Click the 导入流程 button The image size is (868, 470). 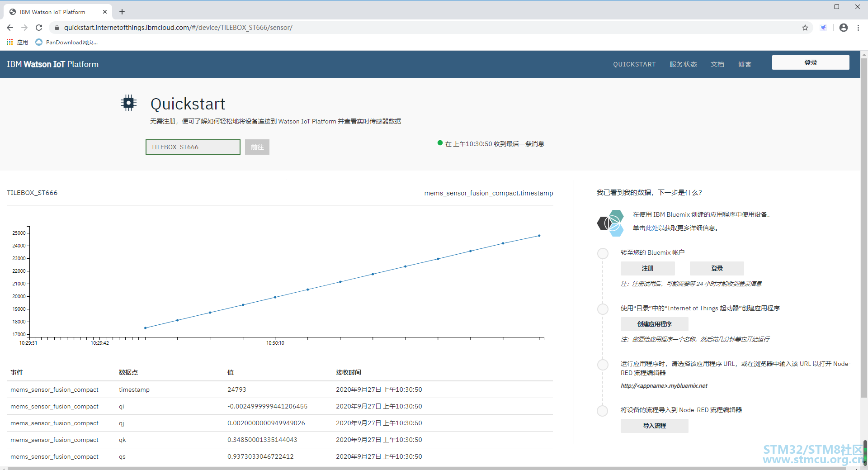tap(655, 426)
